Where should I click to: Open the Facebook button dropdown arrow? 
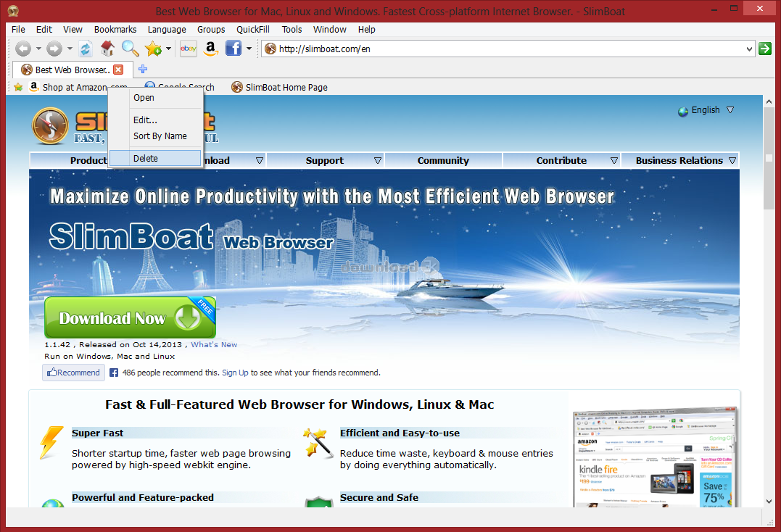coord(249,49)
